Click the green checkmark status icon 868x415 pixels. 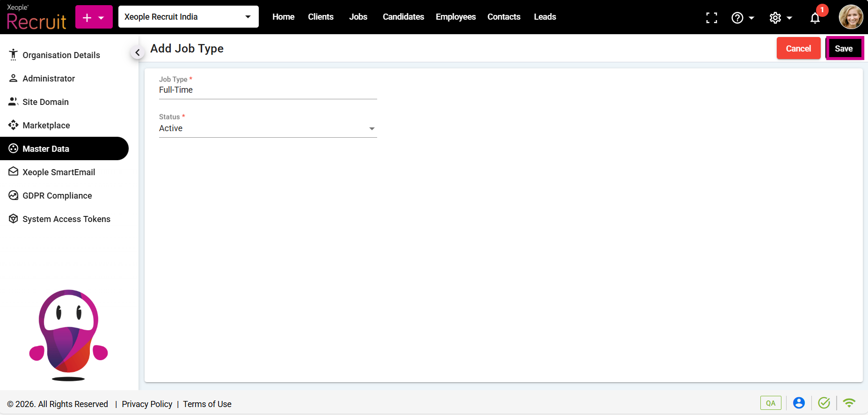pos(824,403)
